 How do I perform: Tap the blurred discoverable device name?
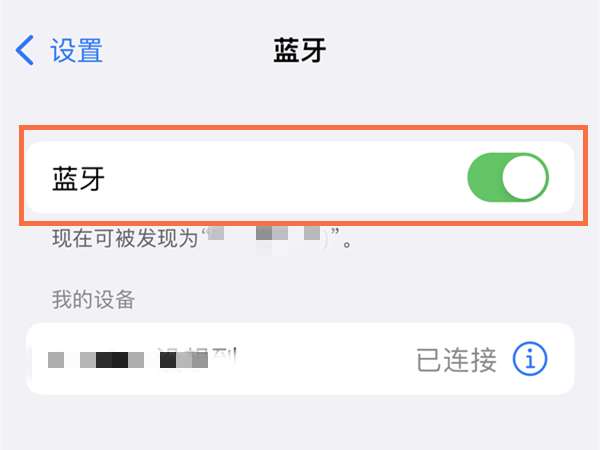tap(266, 239)
